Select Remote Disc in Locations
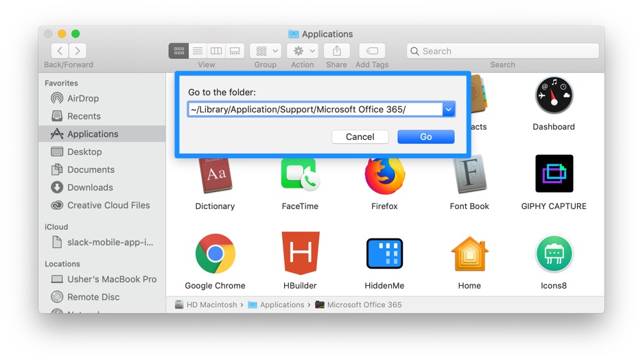Screen dimensions: 643x364 [102, 297]
